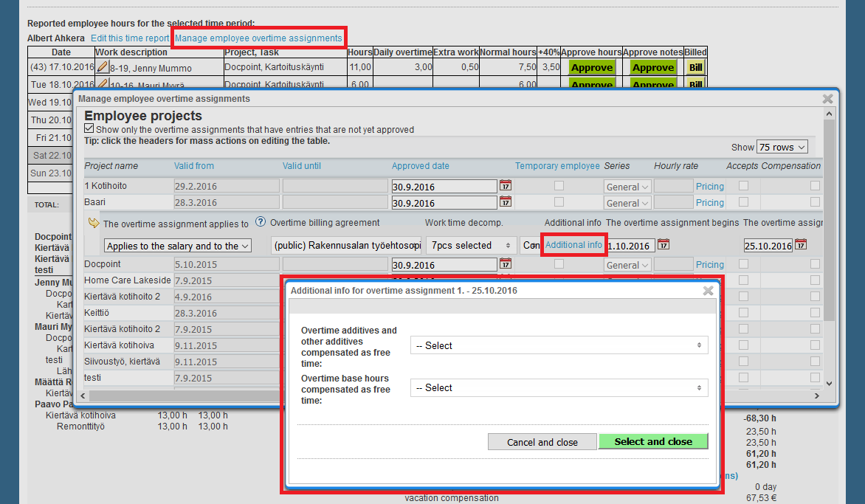865x504 pixels.
Task: Open the '7pcs selected' work time dropdown
Action: pos(471,246)
